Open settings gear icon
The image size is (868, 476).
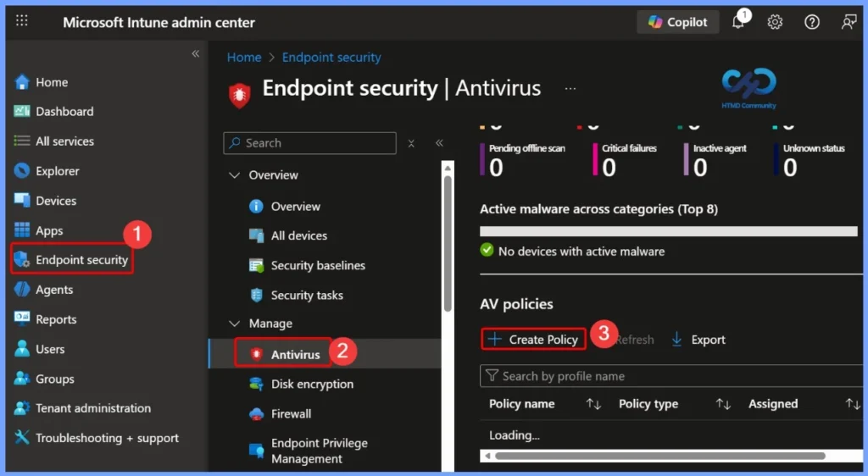[x=775, y=22]
